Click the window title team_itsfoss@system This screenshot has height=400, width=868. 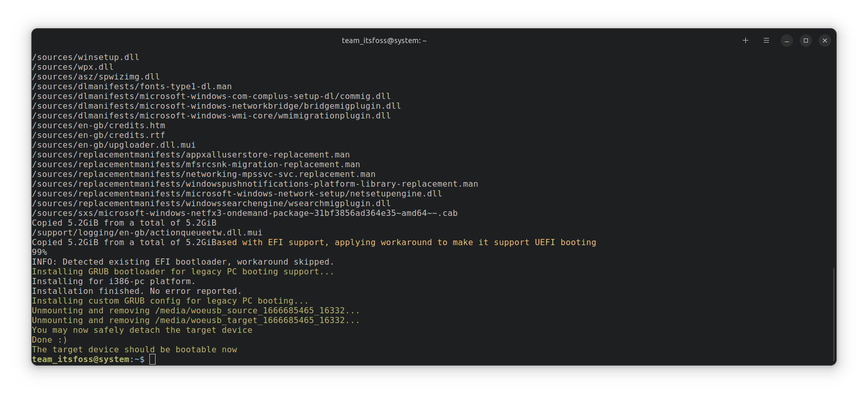click(x=384, y=41)
